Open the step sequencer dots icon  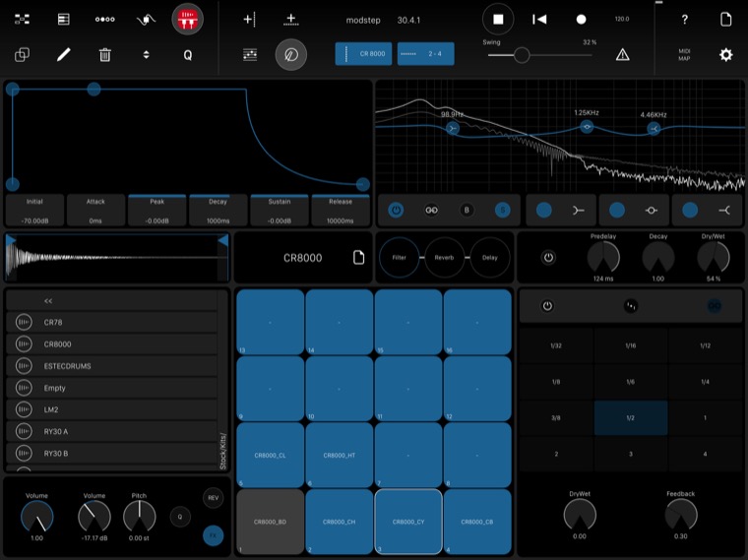pyautogui.click(x=105, y=20)
